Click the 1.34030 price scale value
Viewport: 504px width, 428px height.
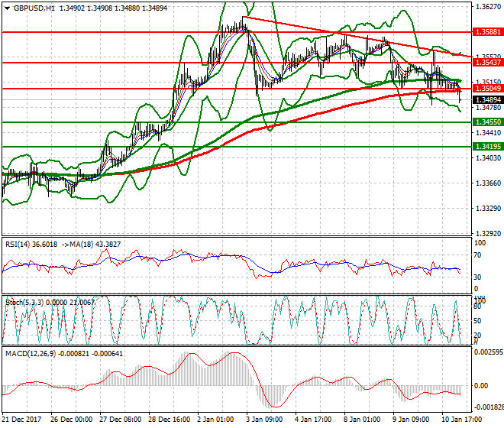488,157
